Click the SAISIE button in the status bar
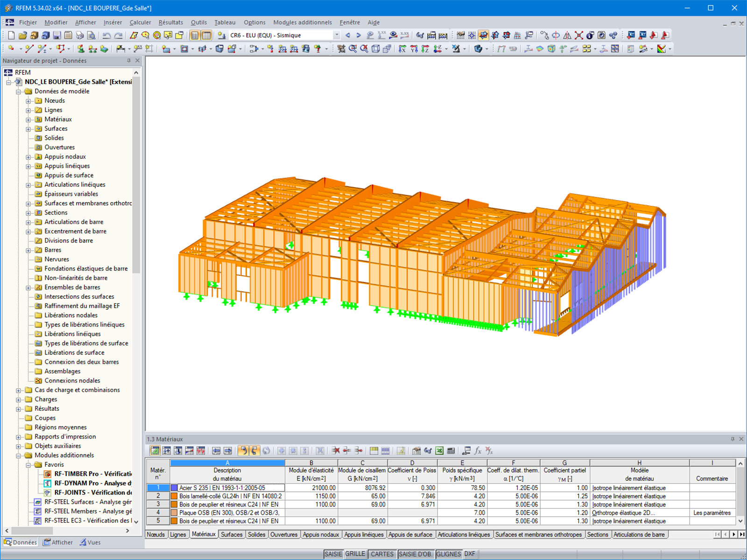Image resolution: width=747 pixels, height=560 pixels. 333,554
